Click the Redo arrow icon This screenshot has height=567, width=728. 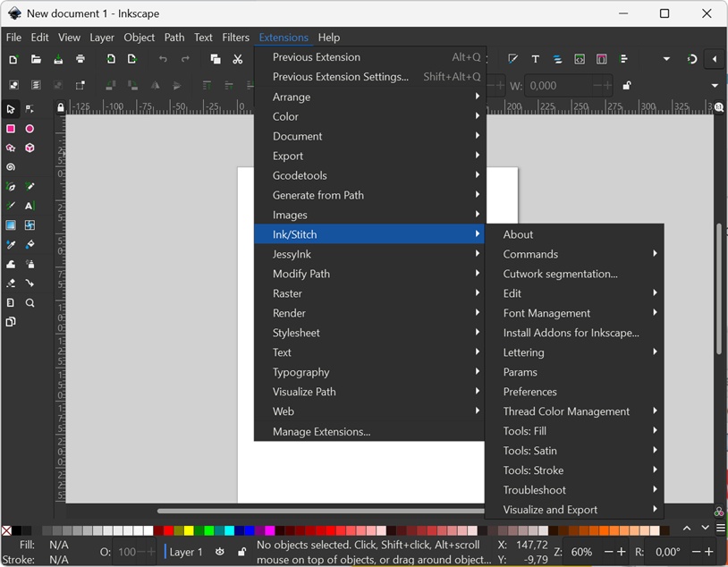coord(185,59)
